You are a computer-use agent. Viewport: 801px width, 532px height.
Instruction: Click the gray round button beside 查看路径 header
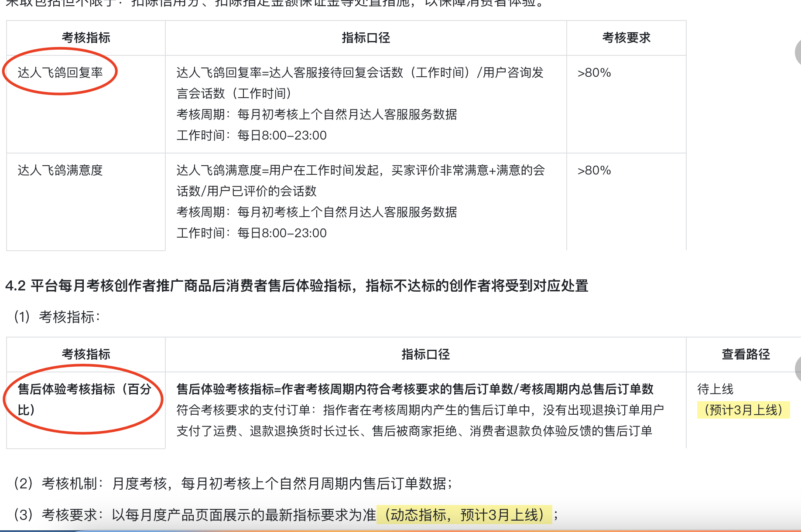(798, 369)
